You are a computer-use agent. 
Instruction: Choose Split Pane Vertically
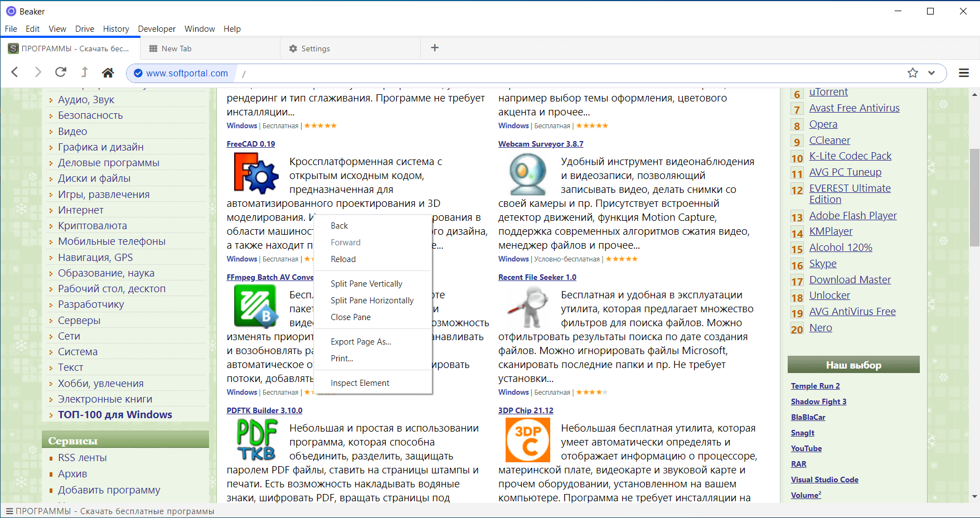pos(373,284)
